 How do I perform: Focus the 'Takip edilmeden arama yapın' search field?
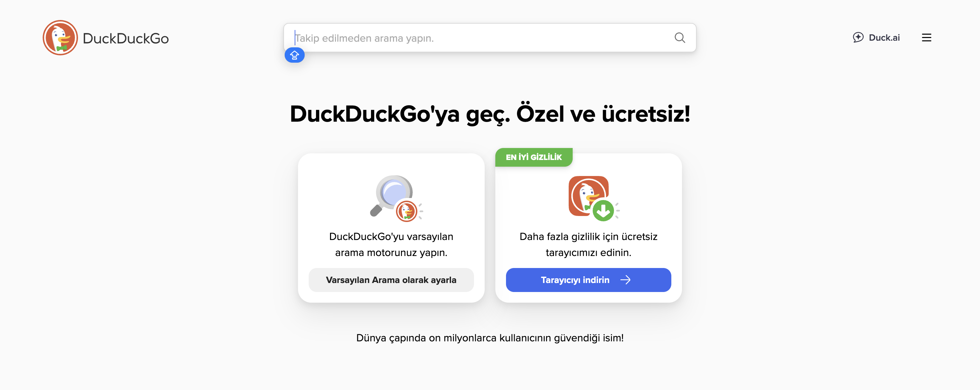490,38
